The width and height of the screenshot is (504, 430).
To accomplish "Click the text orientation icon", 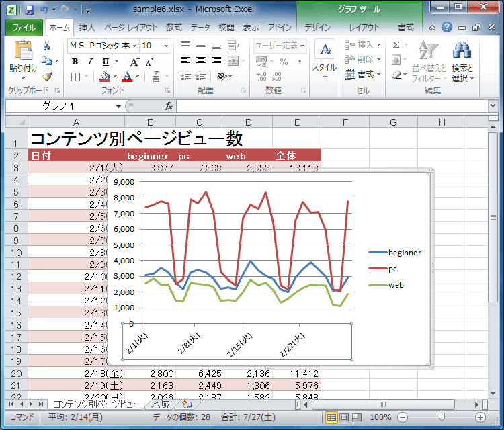I will coord(222,77).
